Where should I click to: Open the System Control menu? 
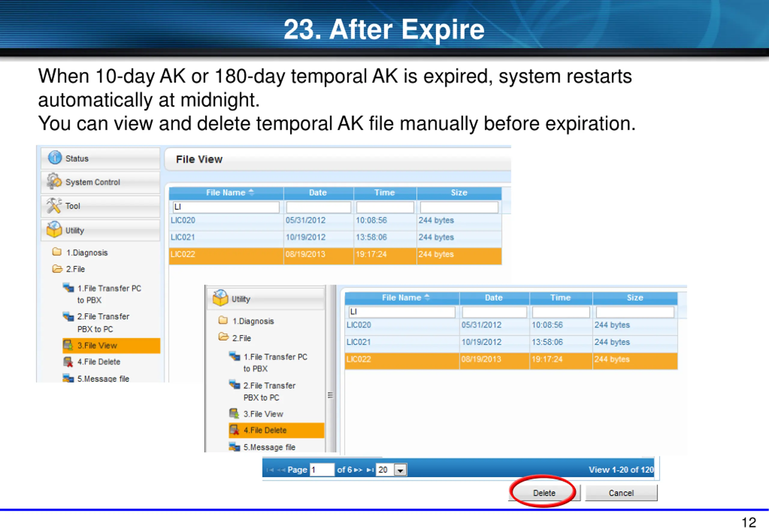pos(100,182)
